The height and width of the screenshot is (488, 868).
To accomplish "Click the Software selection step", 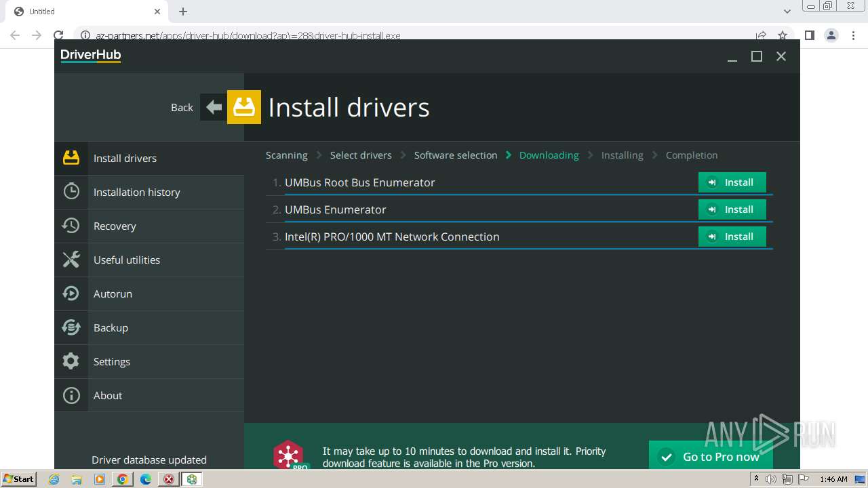I will tap(456, 155).
